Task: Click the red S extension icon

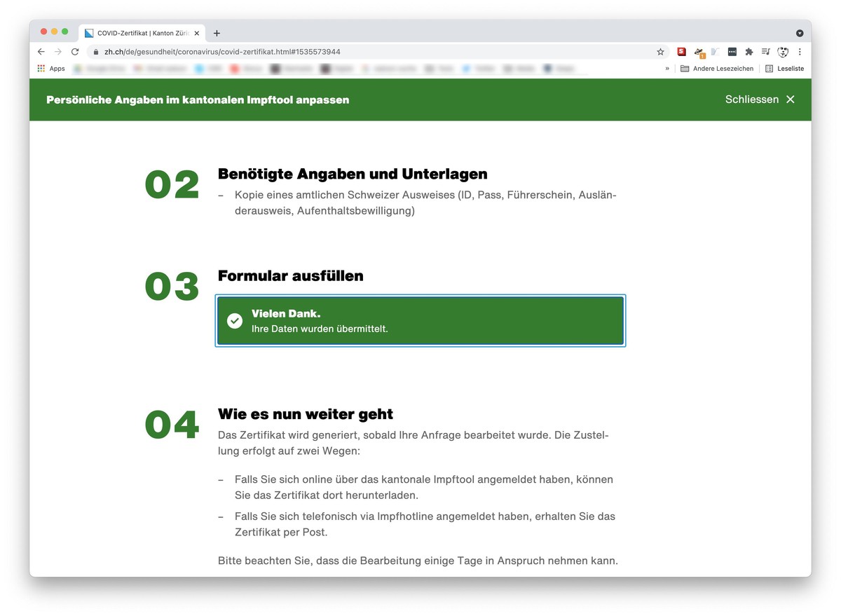Action: point(681,51)
